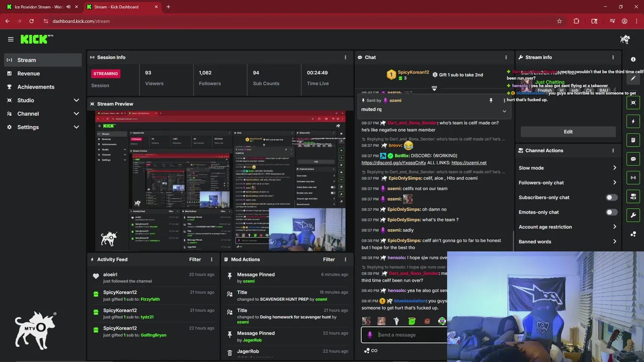Click the purple microphone icon in chat box
The width and height of the screenshot is (644, 362).
(x=370, y=335)
